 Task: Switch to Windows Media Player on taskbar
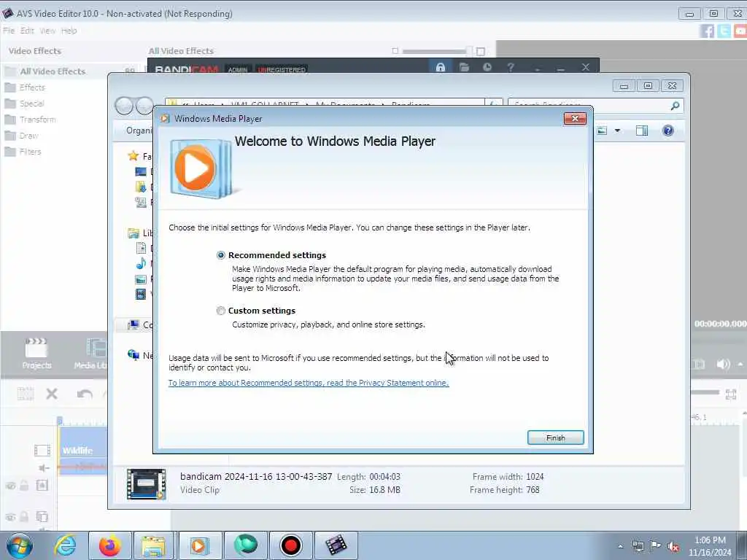pyautogui.click(x=200, y=545)
